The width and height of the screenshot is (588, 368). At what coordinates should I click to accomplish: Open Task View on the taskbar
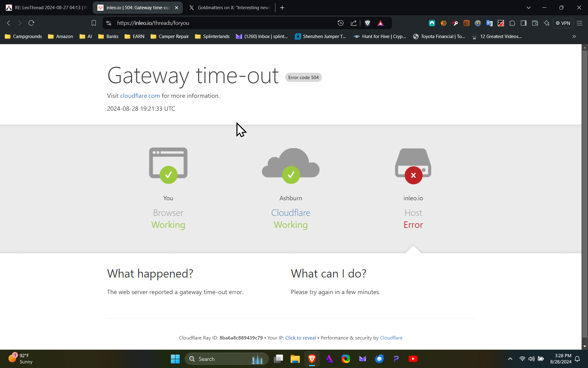[278, 359]
